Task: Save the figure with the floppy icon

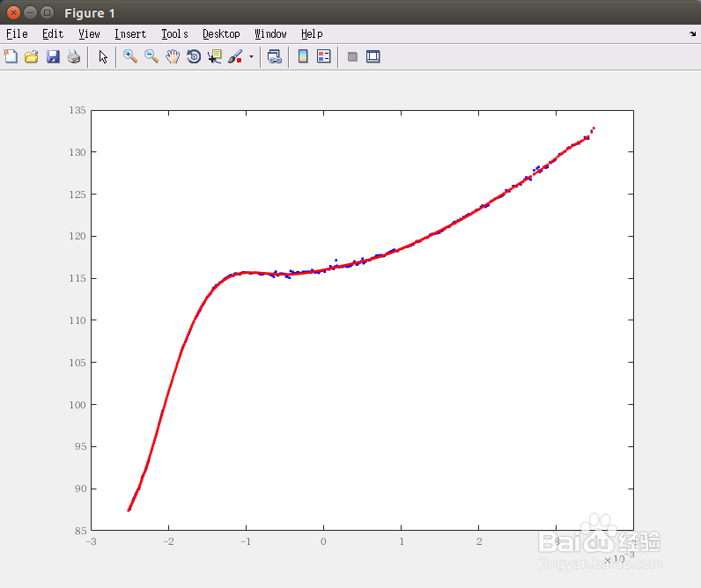Action: tap(53, 56)
